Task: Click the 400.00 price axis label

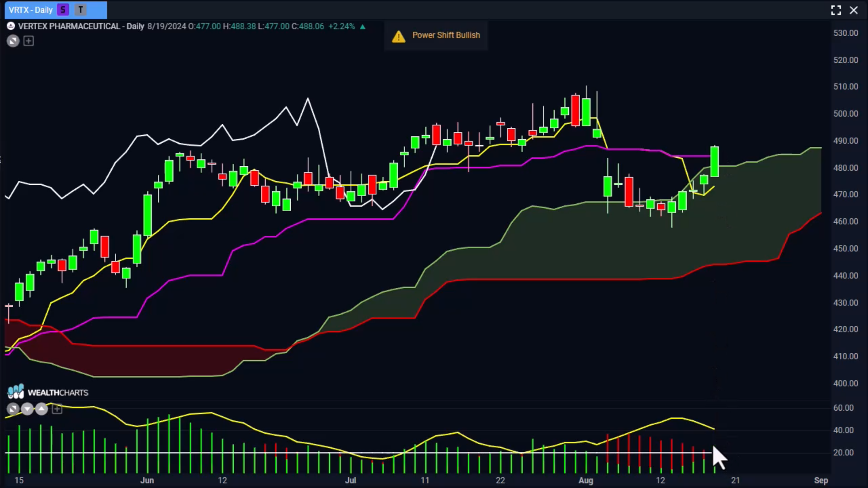Action: (845, 383)
